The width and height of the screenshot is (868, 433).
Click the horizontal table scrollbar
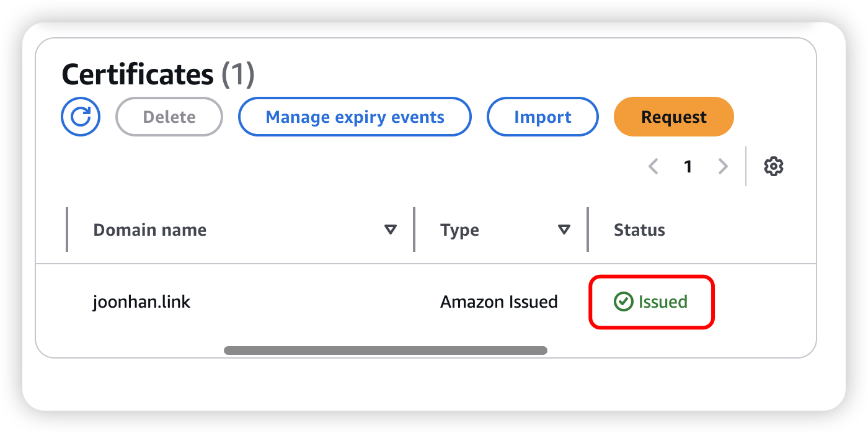[385, 350]
